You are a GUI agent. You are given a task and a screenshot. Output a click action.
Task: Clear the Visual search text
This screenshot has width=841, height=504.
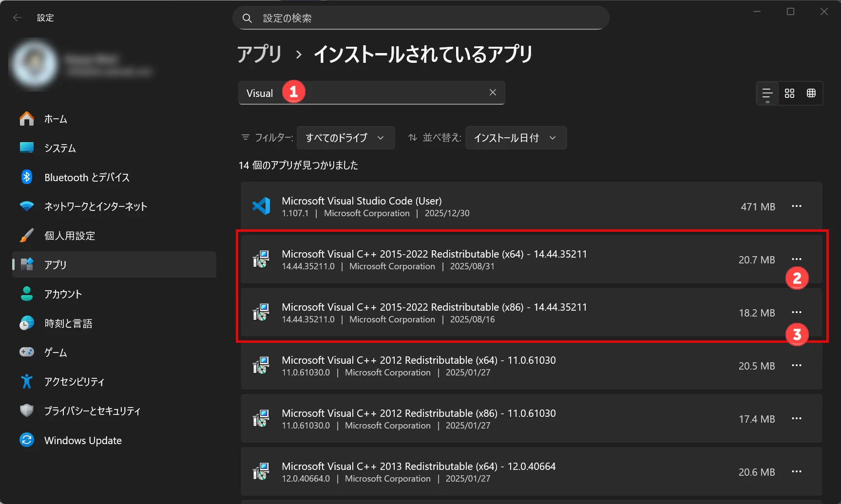pyautogui.click(x=493, y=93)
